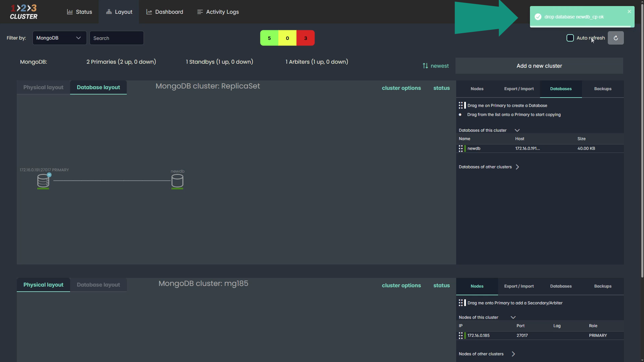Click the 172.16.0.191... host cell

(x=528, y=148)
